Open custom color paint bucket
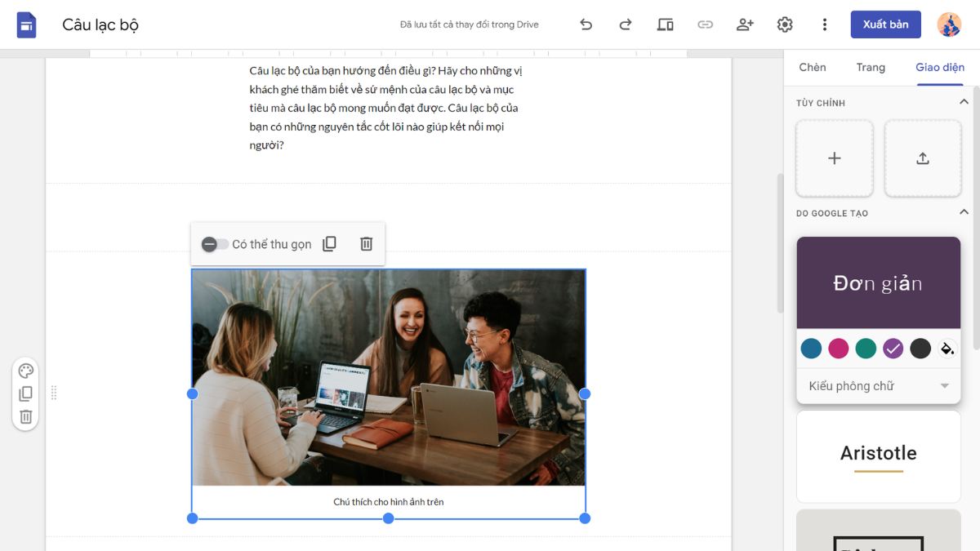The width and height of the screenshot is (980, 551). coord(947,349)
